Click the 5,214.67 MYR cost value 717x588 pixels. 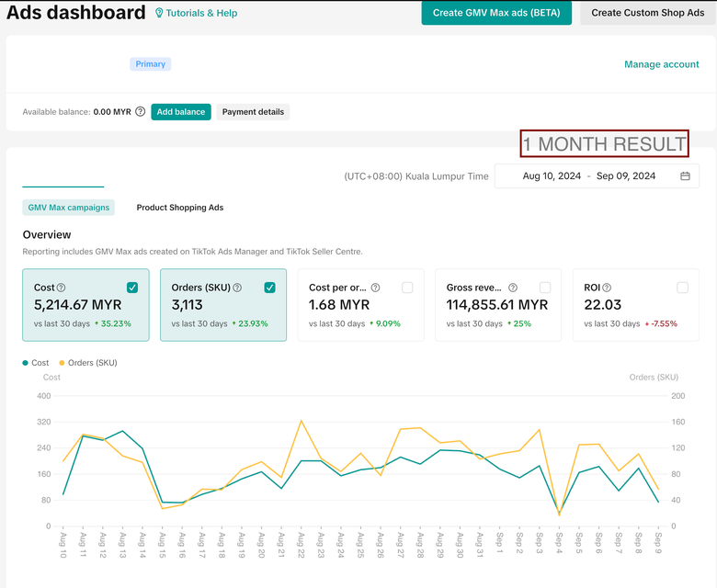tap(78, 305)
